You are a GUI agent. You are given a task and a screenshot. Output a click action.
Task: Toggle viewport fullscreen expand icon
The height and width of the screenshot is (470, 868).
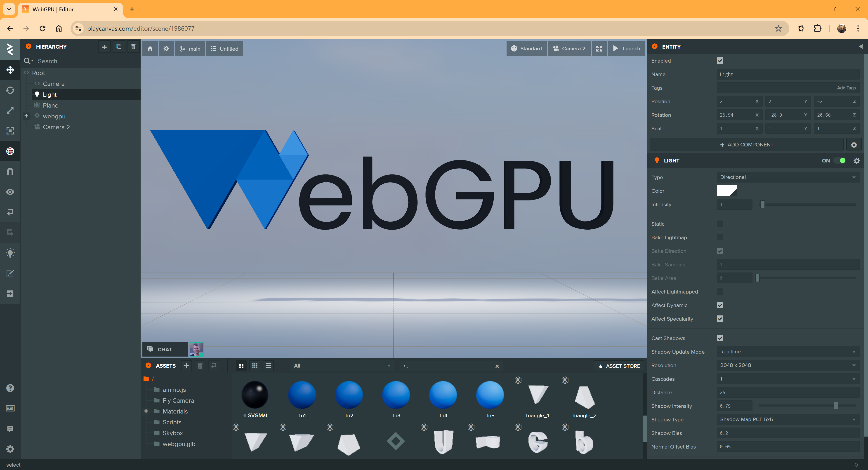point(599,49)
